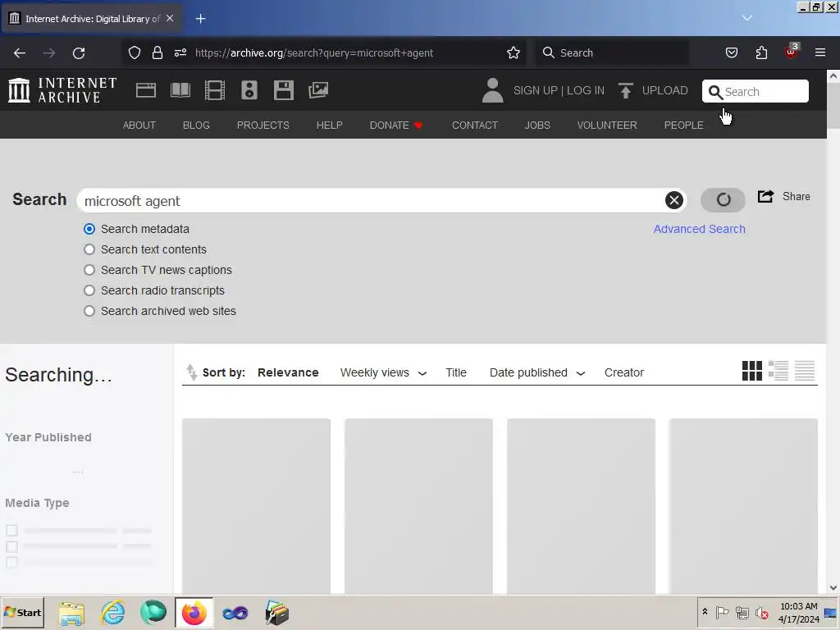Open the Audio speaker icon
Viewport: 840px width, 630px height.
coord(249,90)
